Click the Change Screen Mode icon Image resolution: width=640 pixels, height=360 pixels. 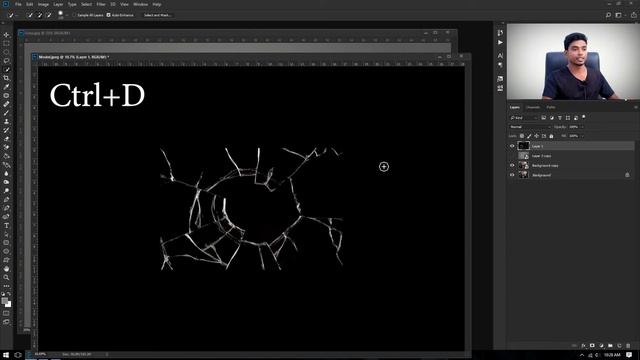pos(6,322)
